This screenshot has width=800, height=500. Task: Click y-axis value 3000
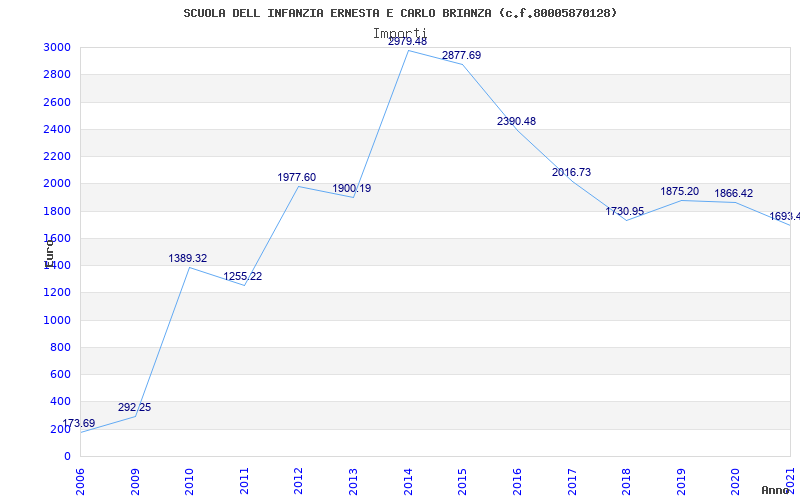pyautogui.click(x=58, y=47)
